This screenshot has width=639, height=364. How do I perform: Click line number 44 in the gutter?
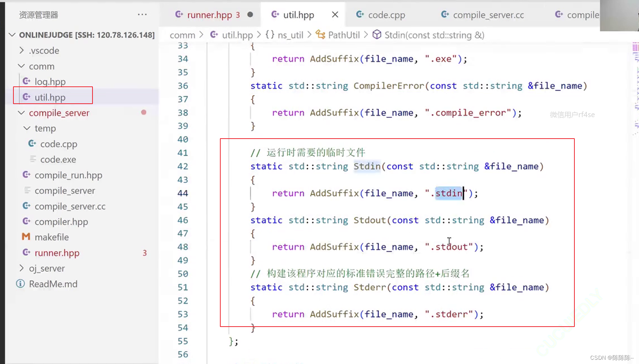pyautogui.click(x=183, y=193)
